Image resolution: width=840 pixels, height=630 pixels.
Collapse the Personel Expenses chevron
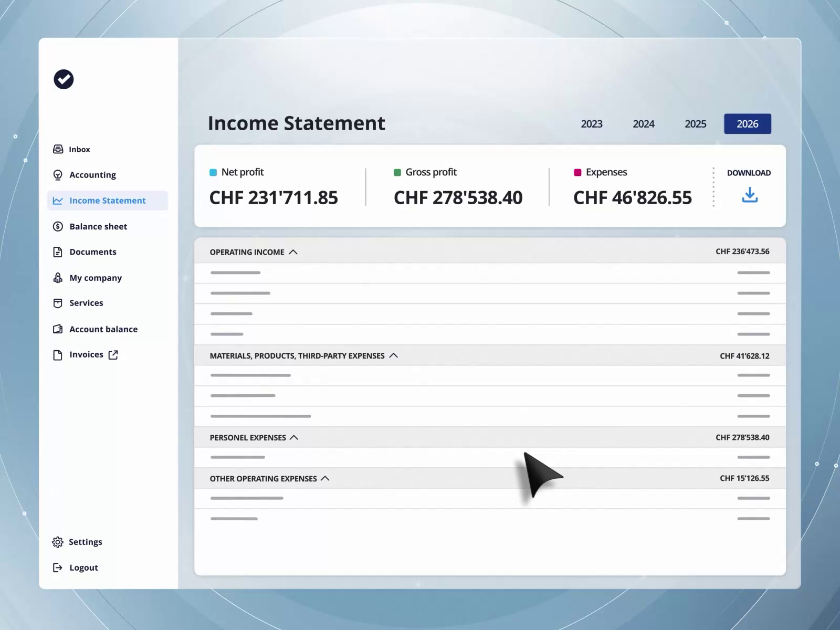[x=294, y=437]
